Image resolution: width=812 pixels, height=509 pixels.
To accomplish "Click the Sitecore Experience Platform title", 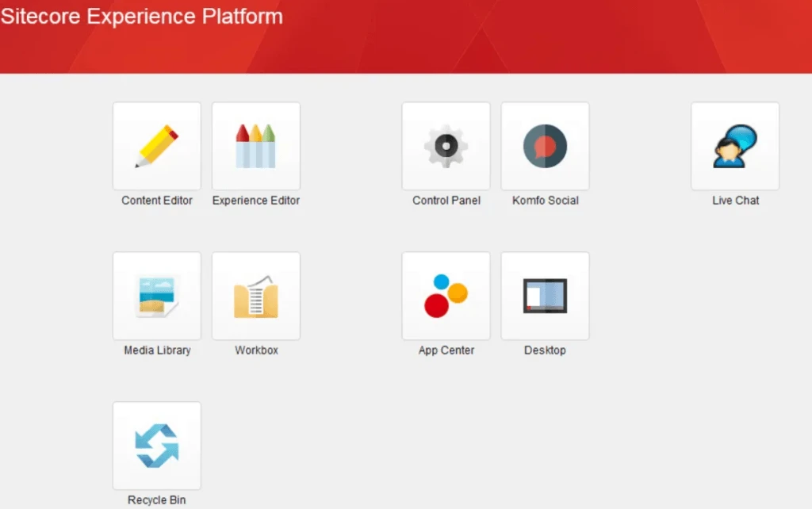I will pyautogui.click(x=141, y=17).
